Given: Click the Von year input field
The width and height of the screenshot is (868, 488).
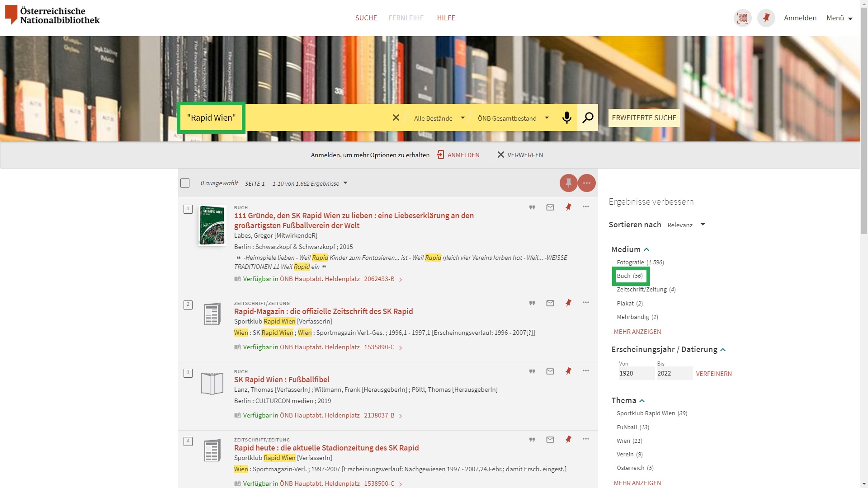Looking at the screenshot, I should click(637, 373).
